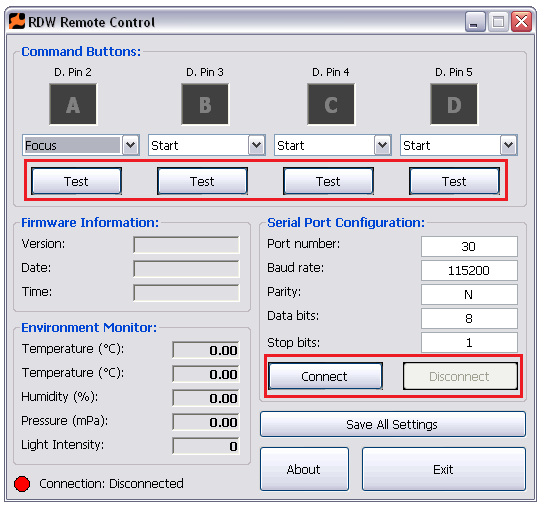Click the 'D. Pin 4' label
This screenshot has width=542, height=508.
click(331, 72)
